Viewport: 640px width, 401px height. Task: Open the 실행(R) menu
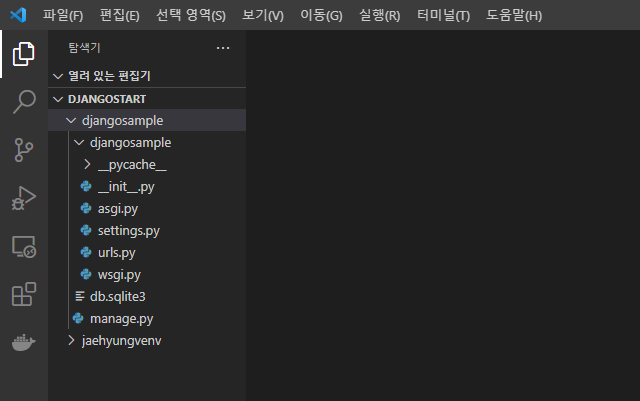coord(379,16)
